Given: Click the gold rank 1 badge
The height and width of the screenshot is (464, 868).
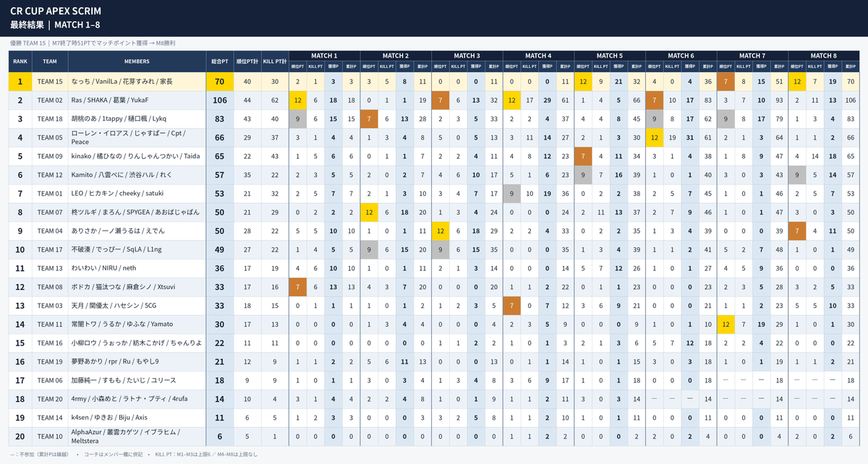Looking at the screenshot, I should (x=20, y=82).
